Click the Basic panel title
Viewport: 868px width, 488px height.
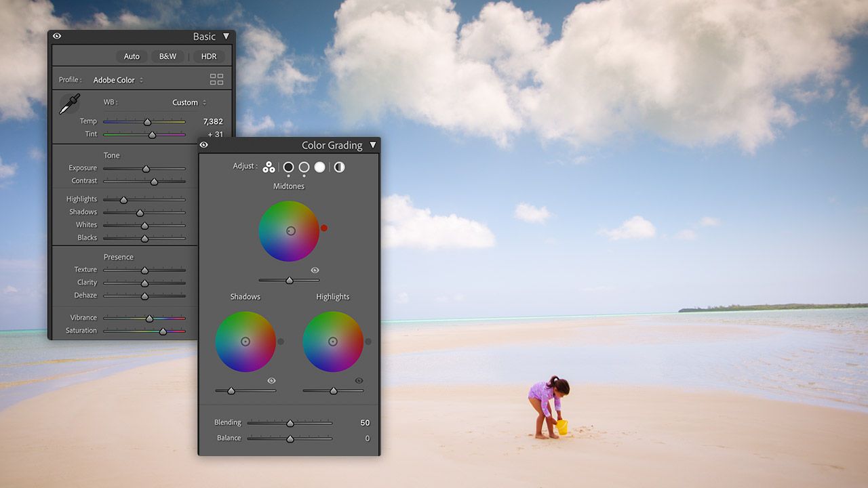tap(204, 37)
